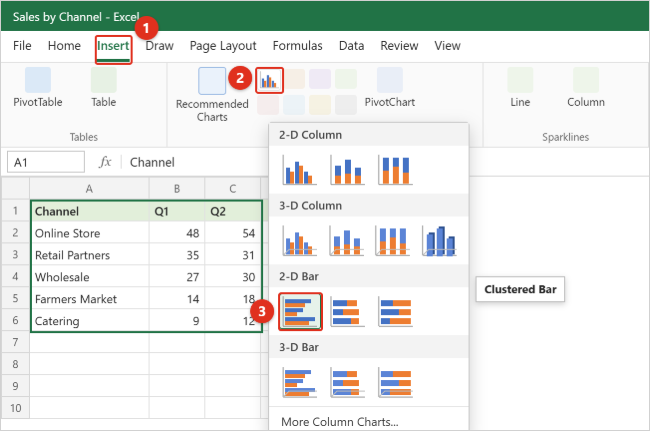Select row 1 header
650x431 pixels.
(x=15, y=211)
